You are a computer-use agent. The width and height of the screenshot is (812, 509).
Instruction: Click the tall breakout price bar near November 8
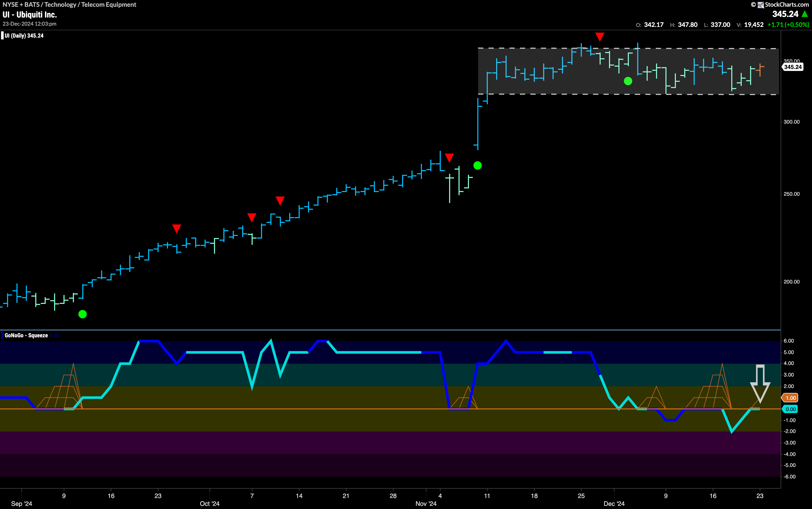[478, 124]
